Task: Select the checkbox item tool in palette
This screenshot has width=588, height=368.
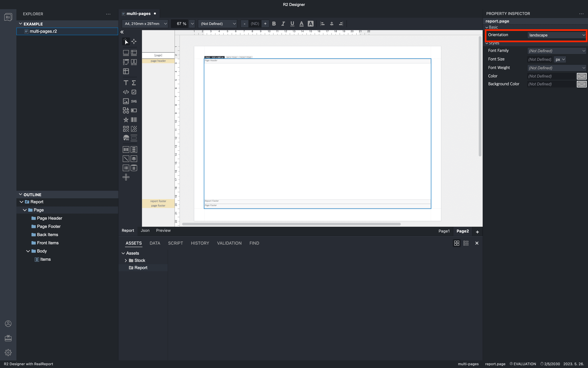Action: click(134, 92)
